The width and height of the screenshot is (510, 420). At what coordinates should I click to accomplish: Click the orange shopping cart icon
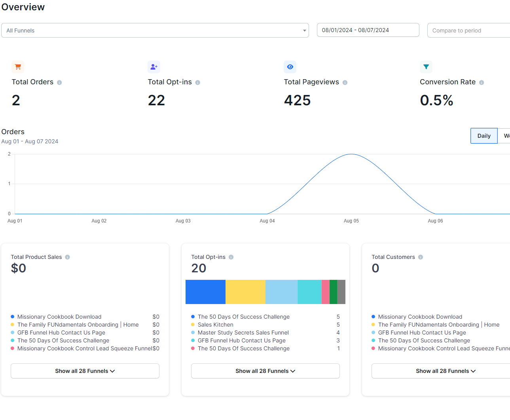coord(18,67)
